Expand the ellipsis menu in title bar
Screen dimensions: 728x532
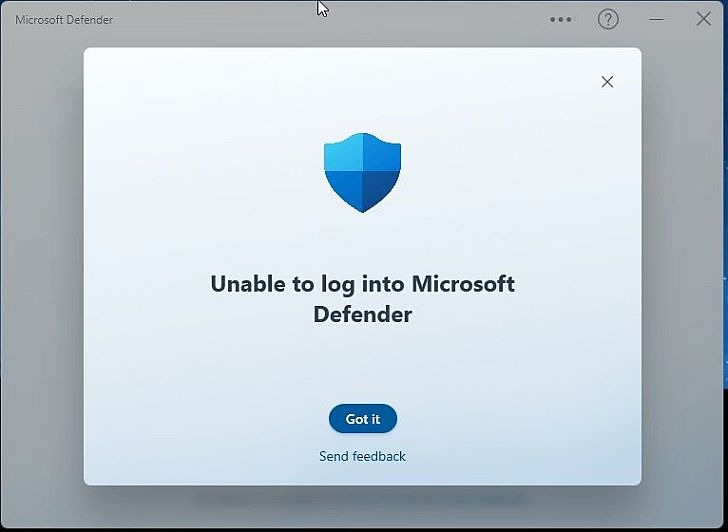click(x=560, y=19)
